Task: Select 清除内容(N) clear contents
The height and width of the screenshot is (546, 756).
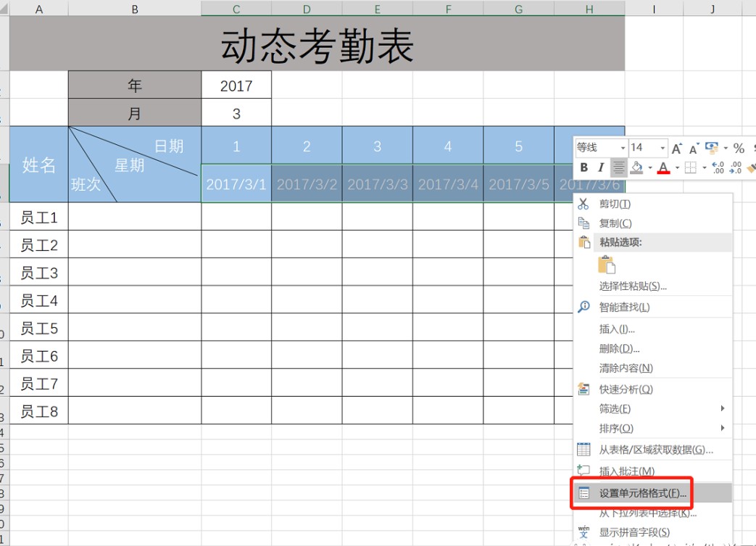Action: (654, 368)
